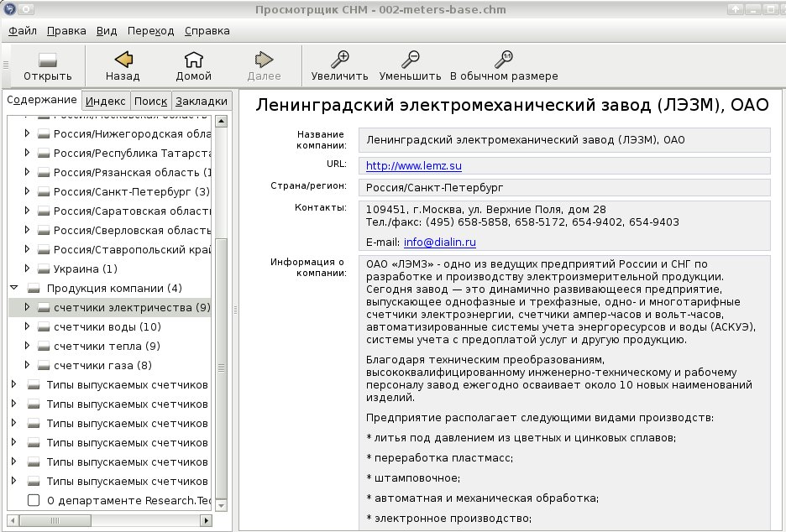Expand счетчики электричества (9) node
Image resolution: width=786 pixels, height=532 pixels.
coord(27,306)
